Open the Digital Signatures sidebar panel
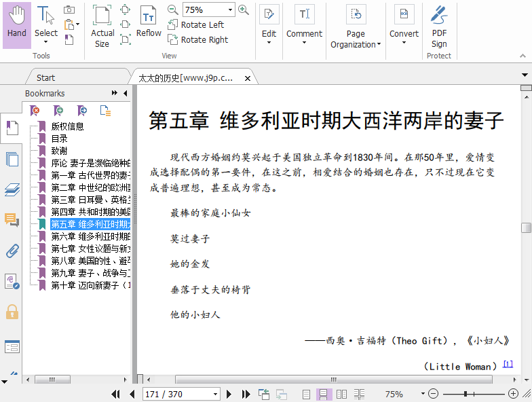 coord(12,281)
